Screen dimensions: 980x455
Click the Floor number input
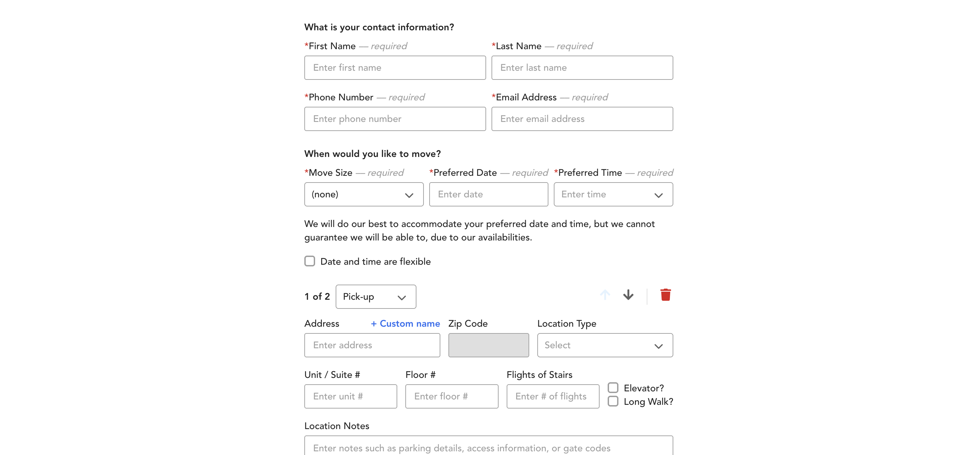click(451, 396)
